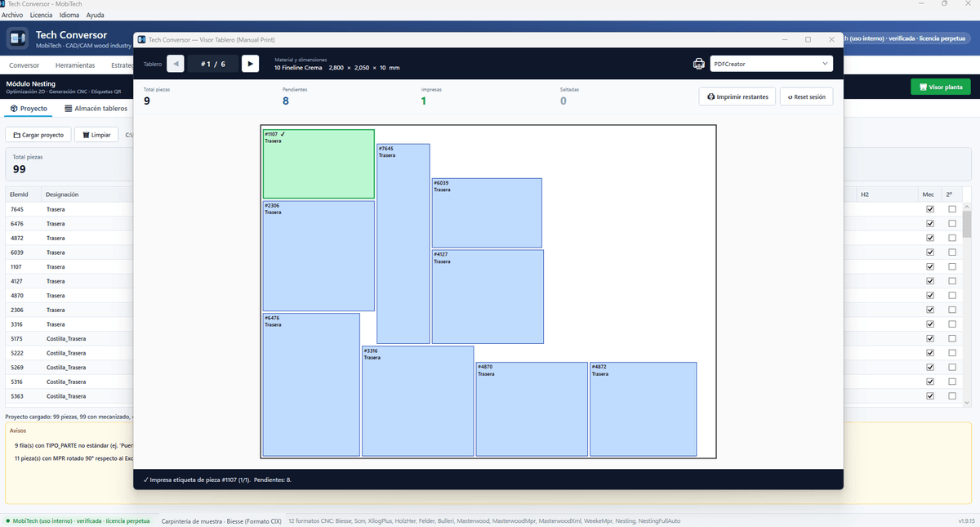Click the app icon in the Visor Tablero title bar

click(141, 39)
